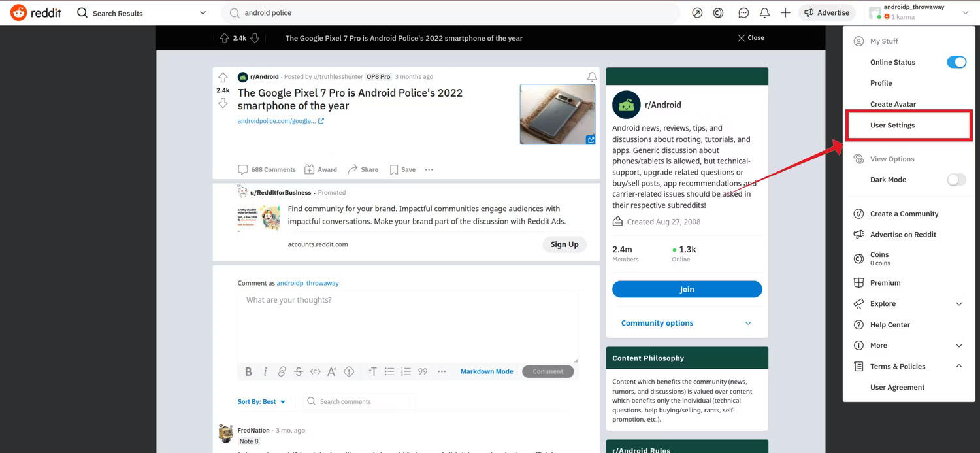
Task: Focus the Reddit search box
Action: click(x=451, y=13)
